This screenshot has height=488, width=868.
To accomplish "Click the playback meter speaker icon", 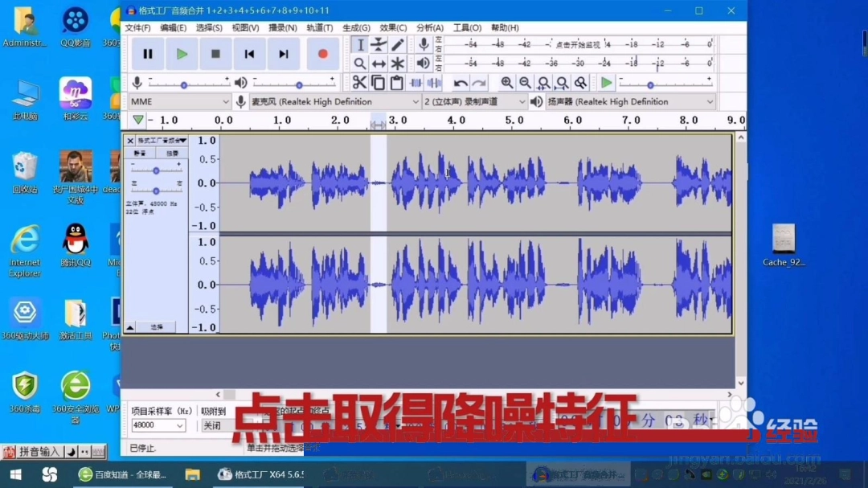I will point(424,64).
